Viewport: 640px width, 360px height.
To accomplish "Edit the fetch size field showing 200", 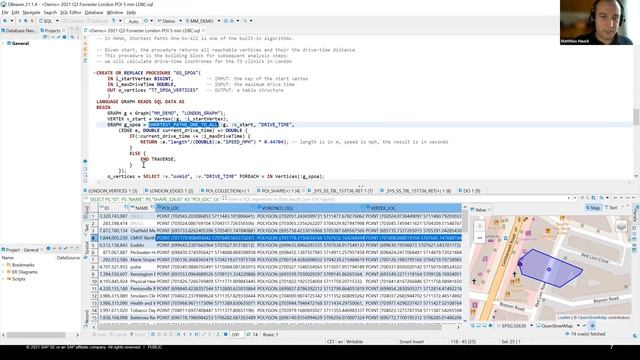I will [x=236, y=334].
